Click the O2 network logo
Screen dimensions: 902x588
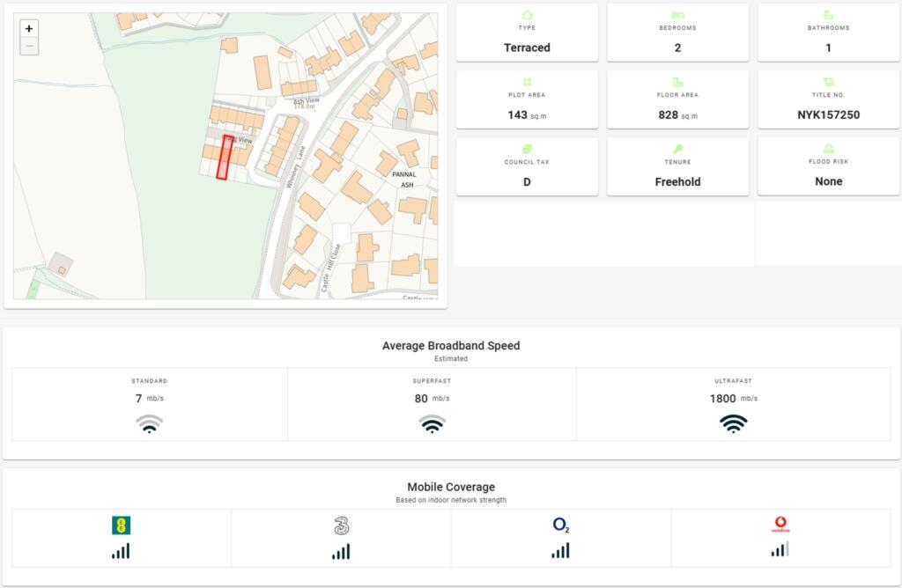[561, 526]
